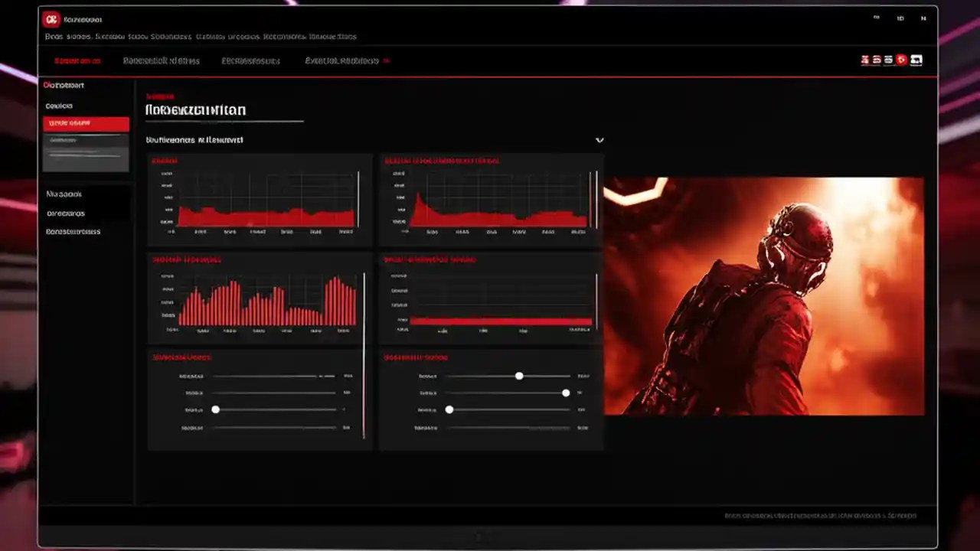Viewport: 980px width, 551px height.
Task: Expand the chevron above the performance charts
Action: click(x=599, y=140)
